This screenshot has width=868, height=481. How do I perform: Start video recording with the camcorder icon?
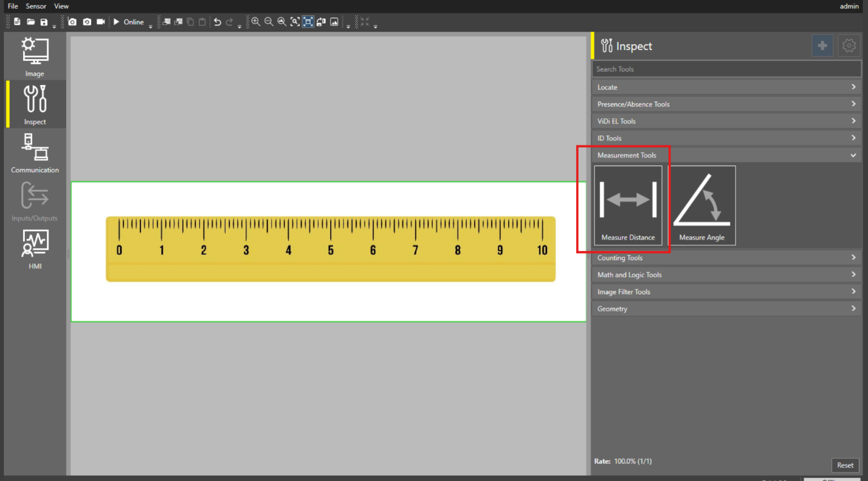tap(102, 22)
